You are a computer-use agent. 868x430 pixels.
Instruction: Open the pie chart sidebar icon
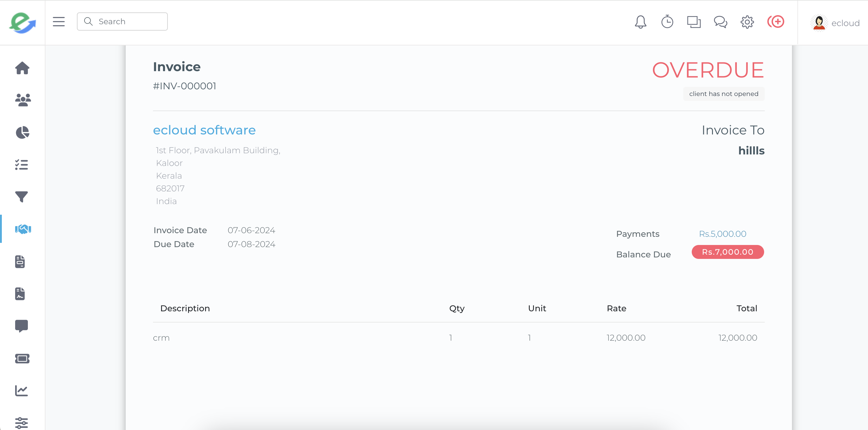[22, 132]
